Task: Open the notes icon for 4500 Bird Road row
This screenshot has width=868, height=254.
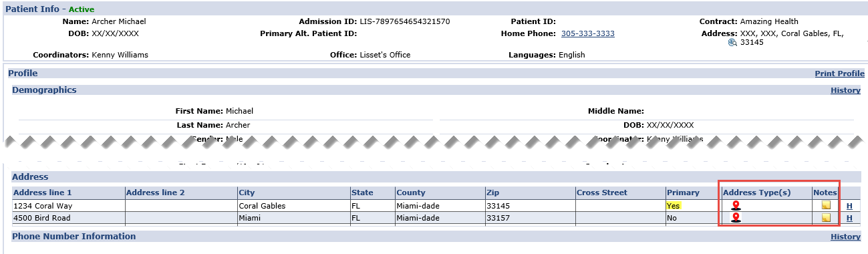Action: [826, 218]
